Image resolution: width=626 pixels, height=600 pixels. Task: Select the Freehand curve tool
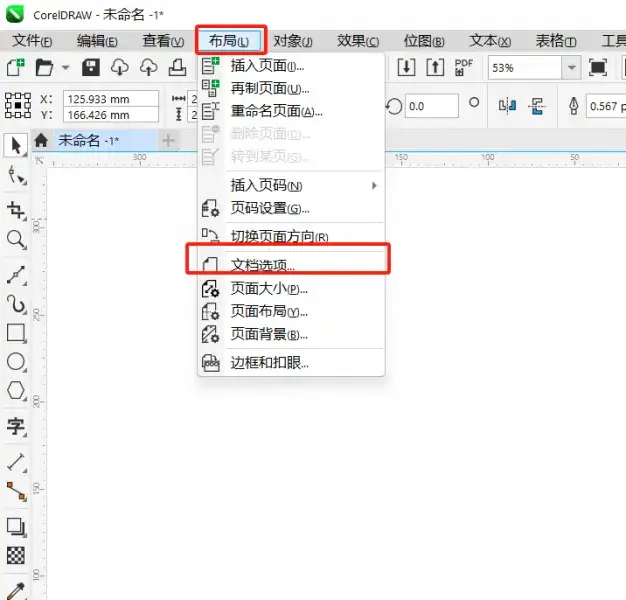(16, 275)
